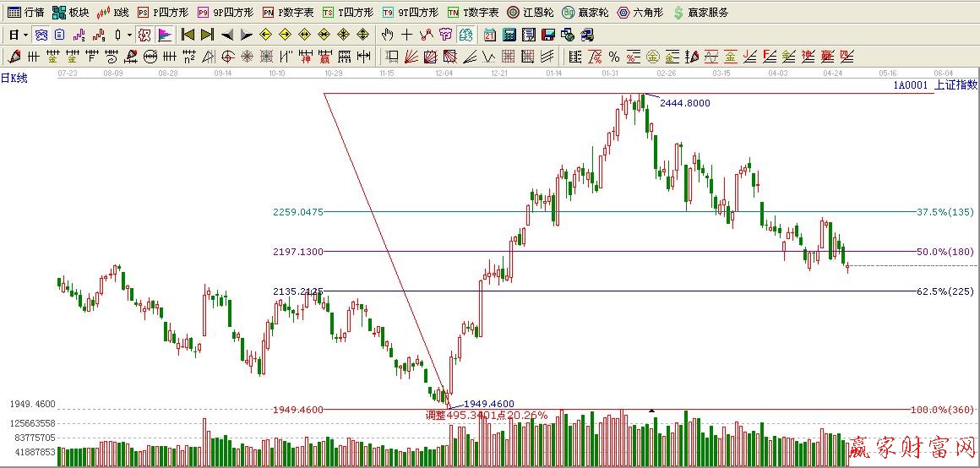The width and height of the screenshot is (980, 468).
Task: Click the black left arrow scroll icon
Action: (x=226, y=35)
